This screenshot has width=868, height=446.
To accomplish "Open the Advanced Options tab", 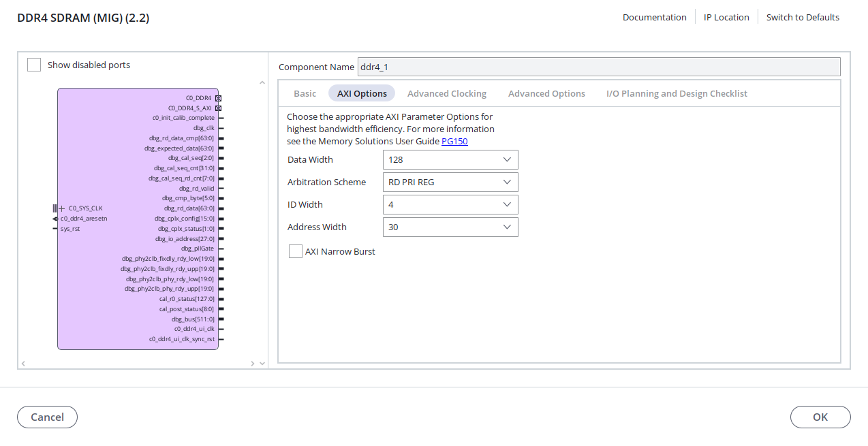I will pyautogui.click(x=546, y=93).
